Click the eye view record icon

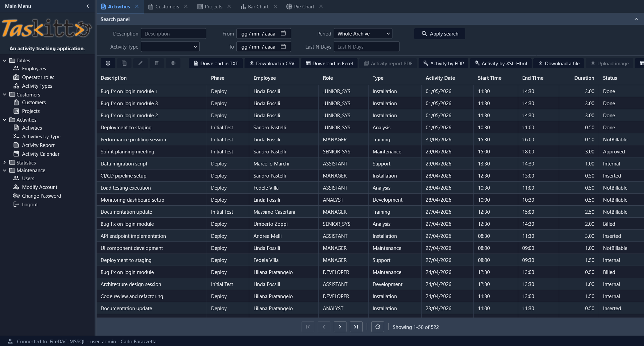173,63
